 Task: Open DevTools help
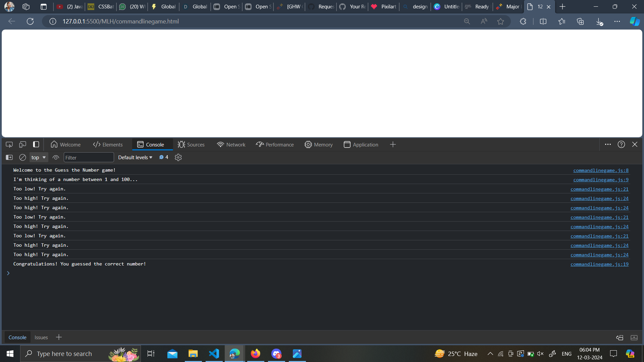[x=621, y=144]
